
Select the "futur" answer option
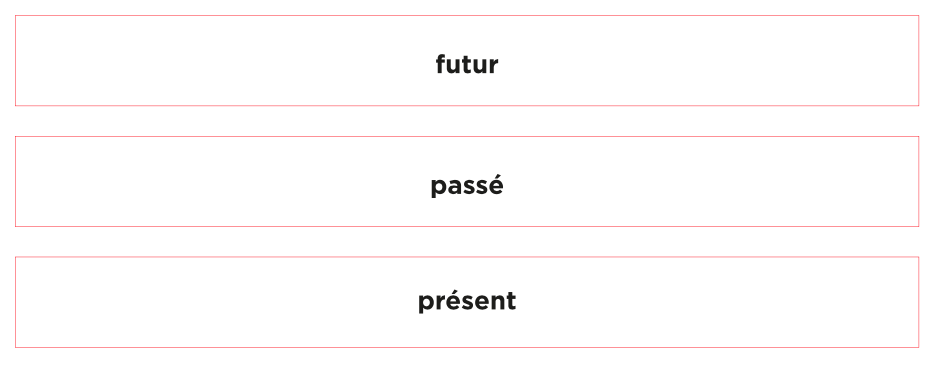(467, 61)
